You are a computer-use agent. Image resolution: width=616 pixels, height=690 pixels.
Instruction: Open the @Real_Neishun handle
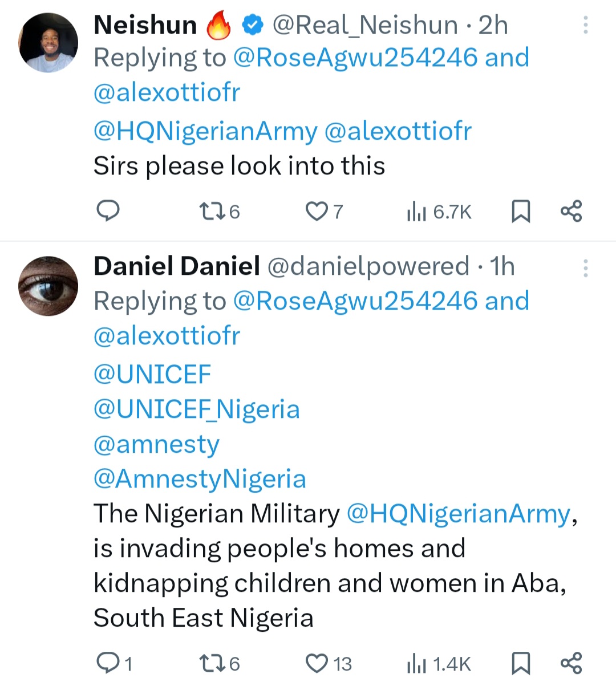(x=365, y=25)
